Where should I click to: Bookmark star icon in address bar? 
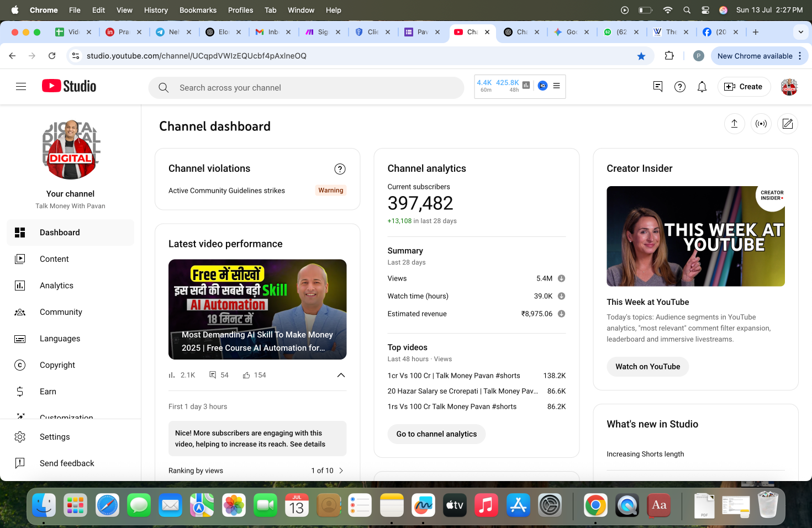641,56
